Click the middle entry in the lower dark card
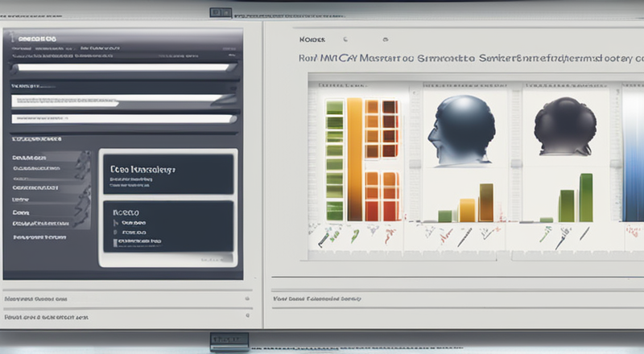This screenshot has height=354, width=644. 137,231
